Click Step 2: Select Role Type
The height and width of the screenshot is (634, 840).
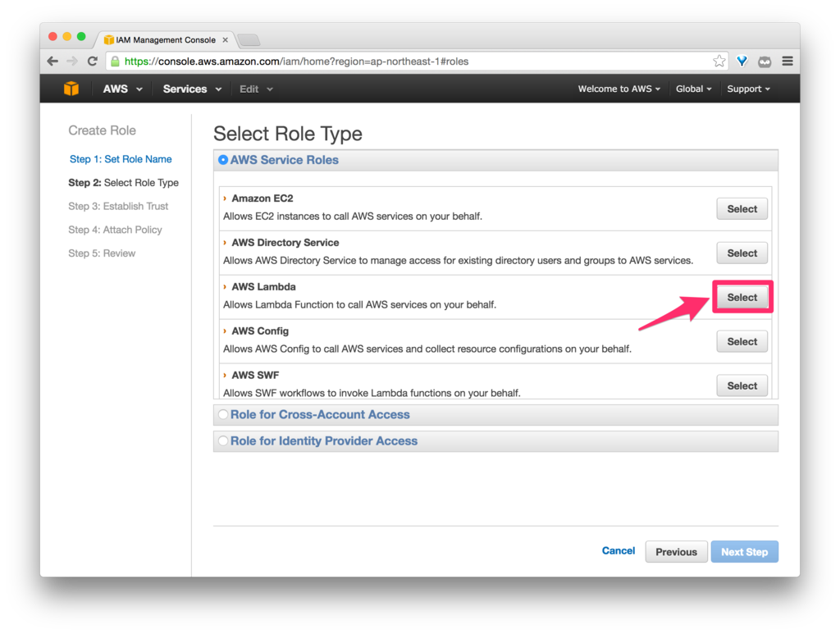coord(123,183)
